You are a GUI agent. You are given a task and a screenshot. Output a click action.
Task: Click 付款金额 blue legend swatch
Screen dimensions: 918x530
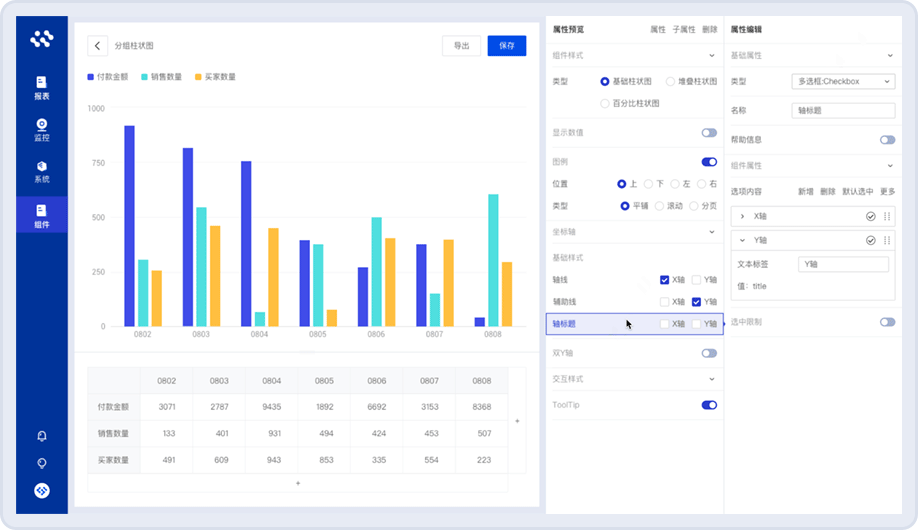pos(91,77)
